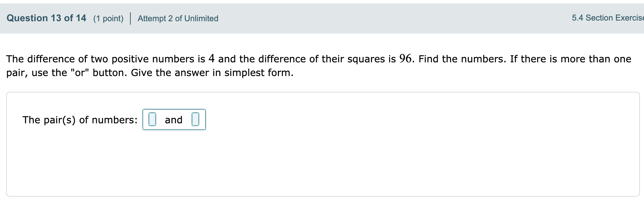
Task: Click the phrase use the or button
Action: [x=79, y=73]
